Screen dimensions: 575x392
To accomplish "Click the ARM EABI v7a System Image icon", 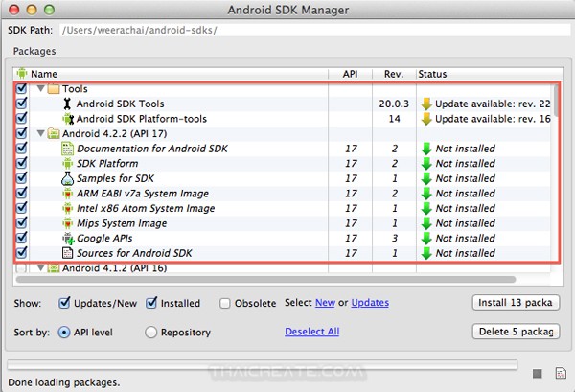I will pyautogui.click(x=67, y=194).
